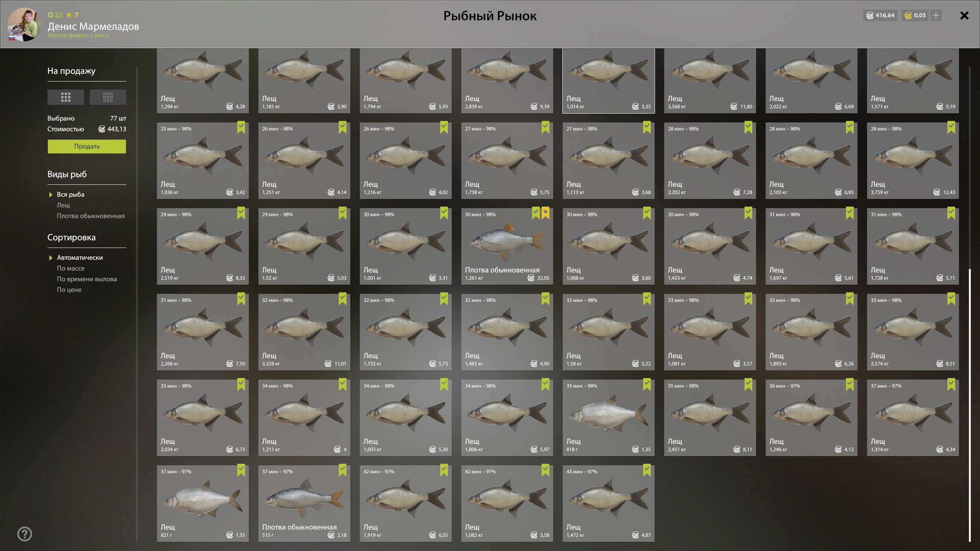Toggle selection flag on Лещ 3,759 кг
Screen dimensions: 980x551
point(951,127)
